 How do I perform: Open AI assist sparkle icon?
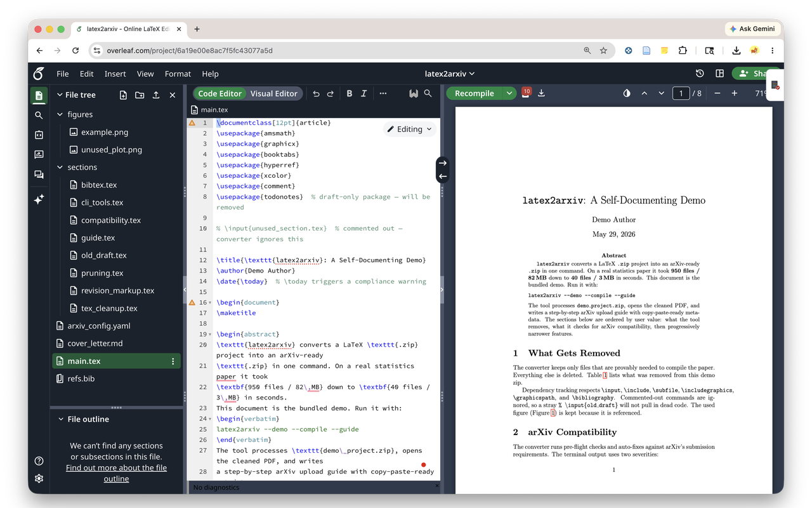tap(39, 199)
